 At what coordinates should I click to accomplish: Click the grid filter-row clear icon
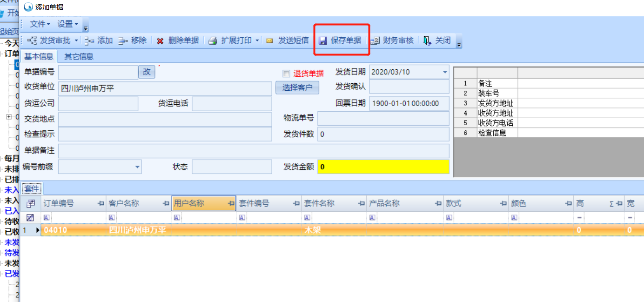point(30,217)
